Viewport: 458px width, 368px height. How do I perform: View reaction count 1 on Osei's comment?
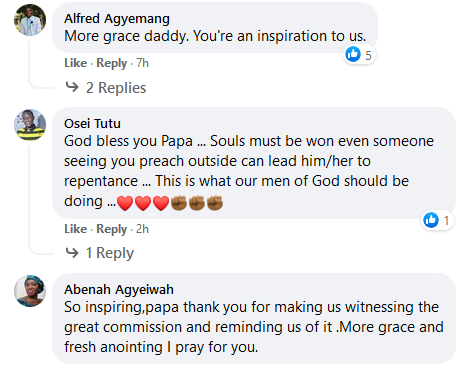446,220
